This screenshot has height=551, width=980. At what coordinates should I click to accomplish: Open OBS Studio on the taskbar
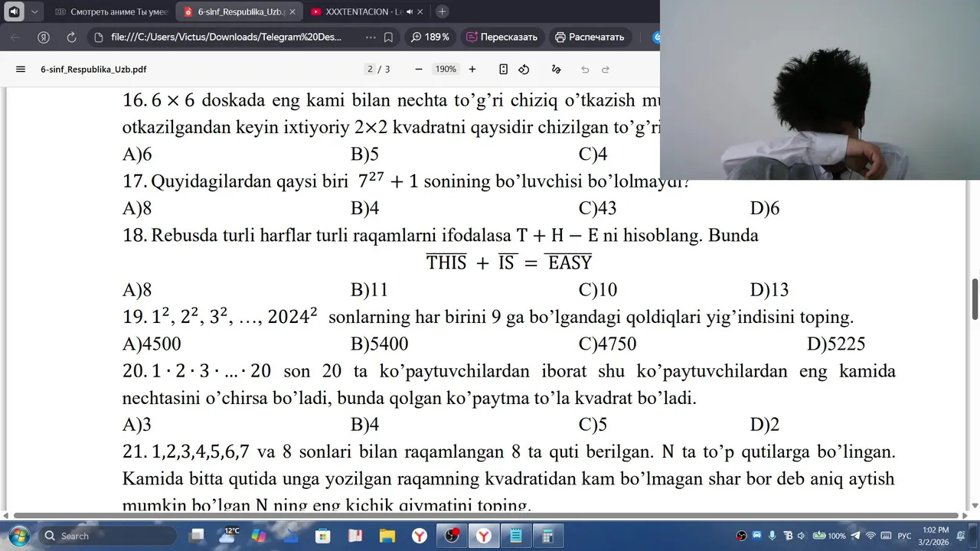pos(452,536)
